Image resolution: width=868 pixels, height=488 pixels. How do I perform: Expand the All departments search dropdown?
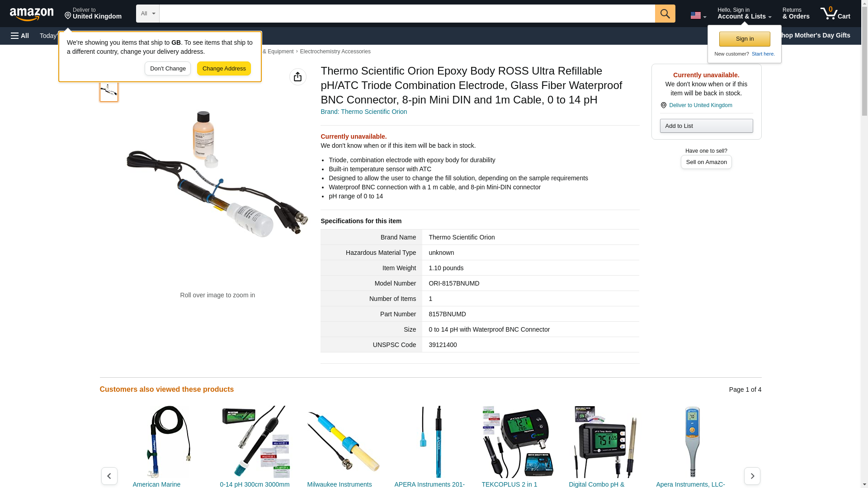[x=148, y=14]
